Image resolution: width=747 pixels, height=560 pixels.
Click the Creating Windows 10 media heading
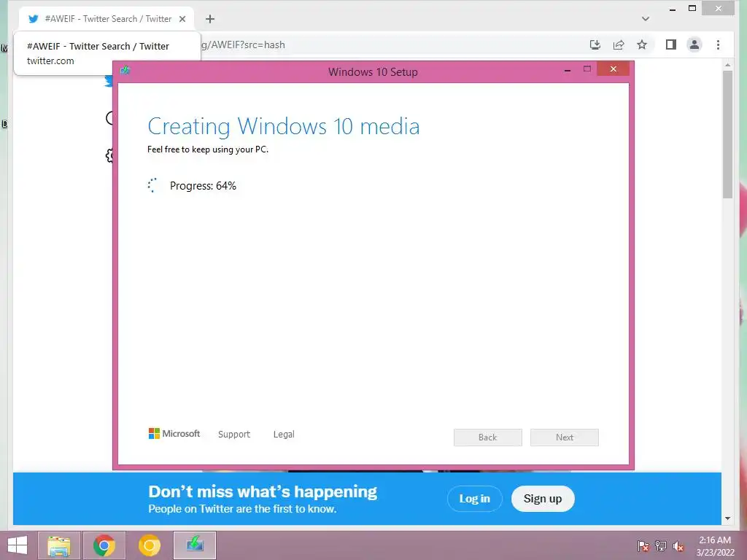point(284,126)
